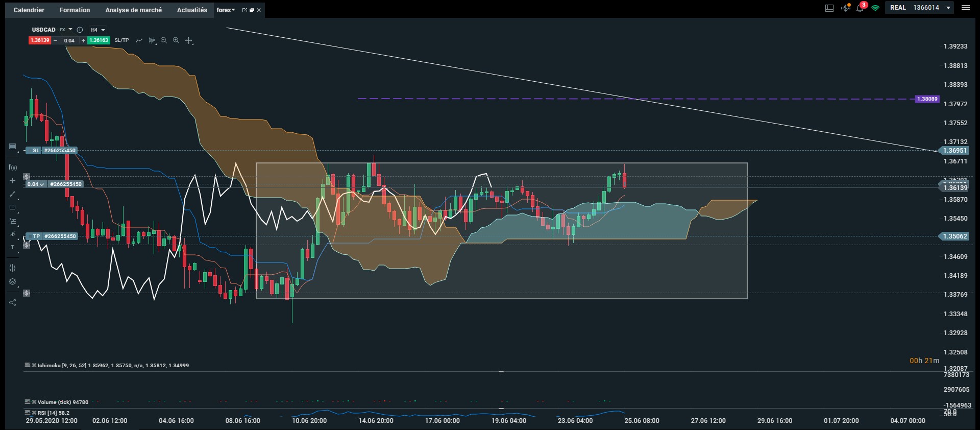Zoom in the chart with magnifier

coord(176,40)
